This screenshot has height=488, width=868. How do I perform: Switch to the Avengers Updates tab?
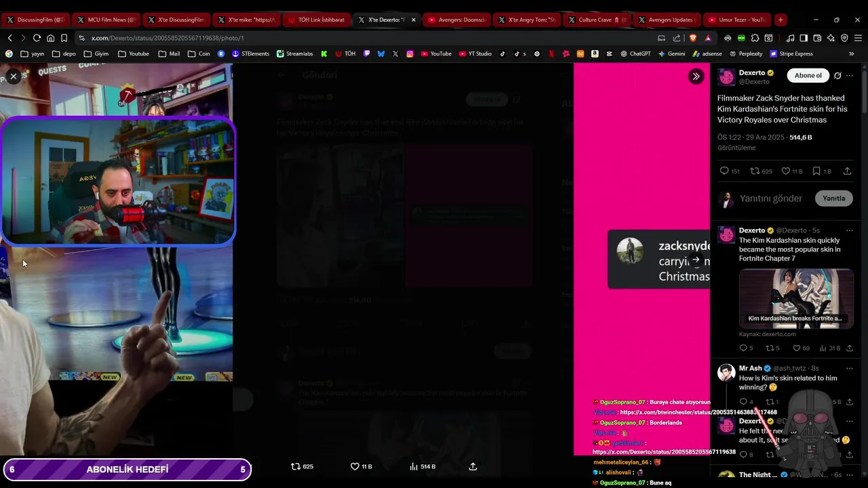click(x=667, y=20)
